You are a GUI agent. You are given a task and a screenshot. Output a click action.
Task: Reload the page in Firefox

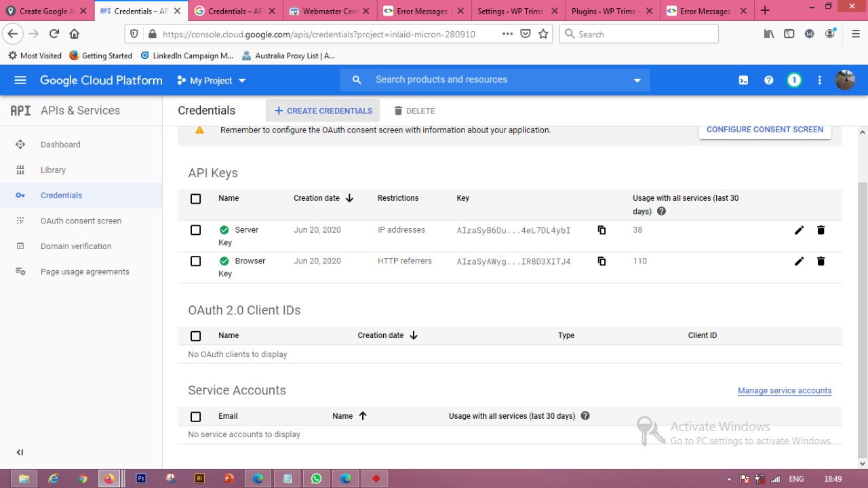coord(54,34)
